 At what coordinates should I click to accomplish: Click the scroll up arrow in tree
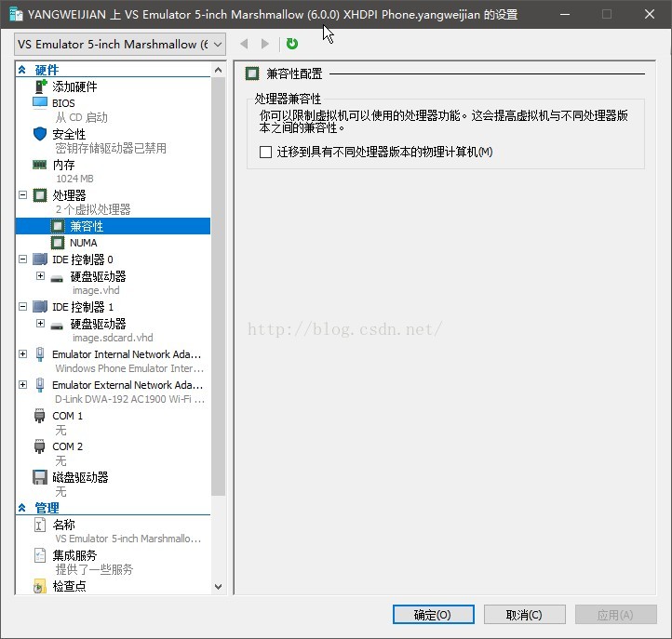click(218, 70)
